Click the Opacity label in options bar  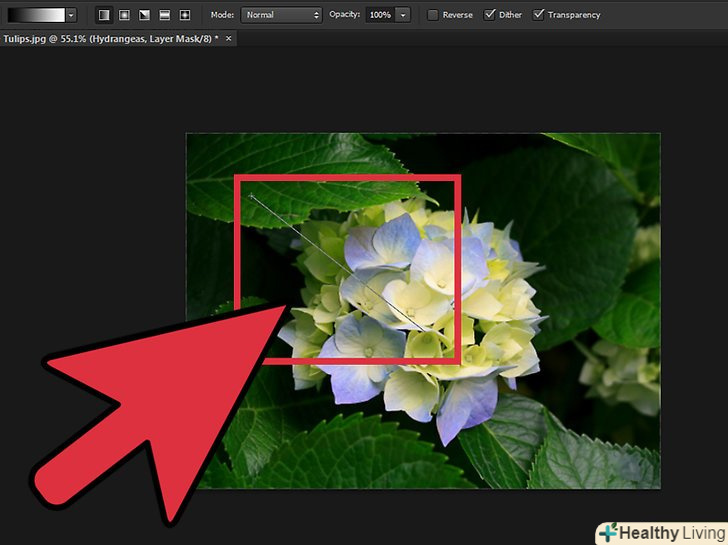346,15
